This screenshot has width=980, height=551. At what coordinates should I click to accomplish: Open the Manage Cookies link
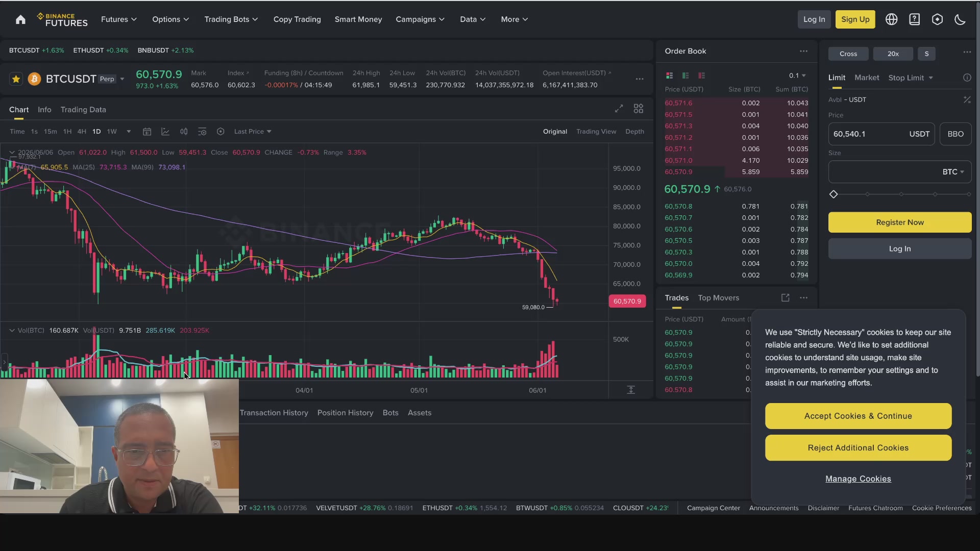click(858, 479)
